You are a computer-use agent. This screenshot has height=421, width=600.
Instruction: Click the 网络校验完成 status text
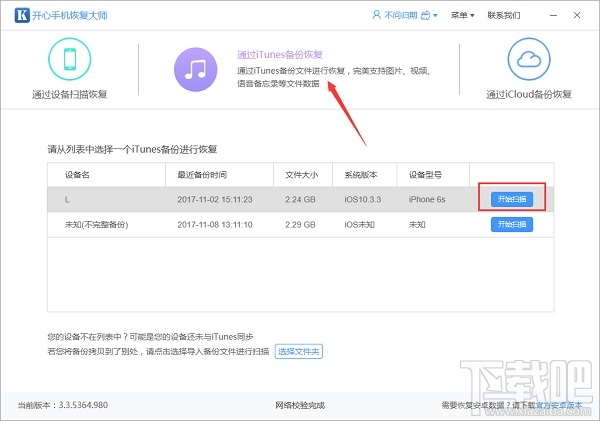click(x=300, y=405)
